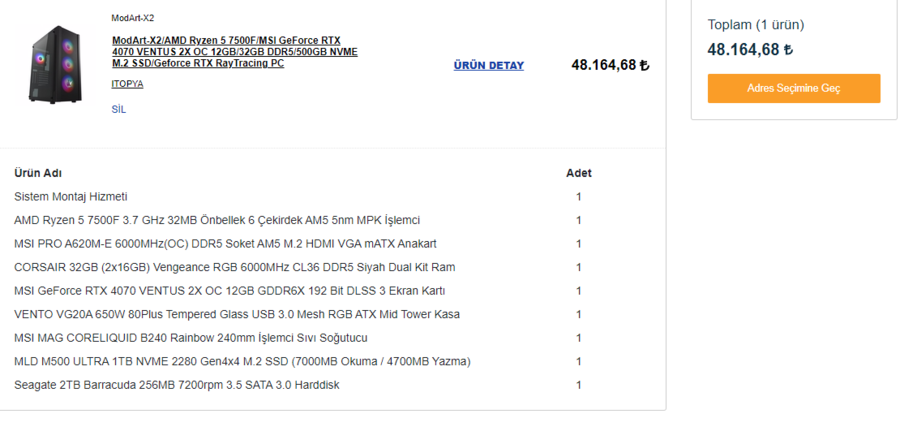The height and width of the screenshot is (431, 900).
Task: Select the MSI MAG CORELIQUID B240 cooler row
Action: 191,338
